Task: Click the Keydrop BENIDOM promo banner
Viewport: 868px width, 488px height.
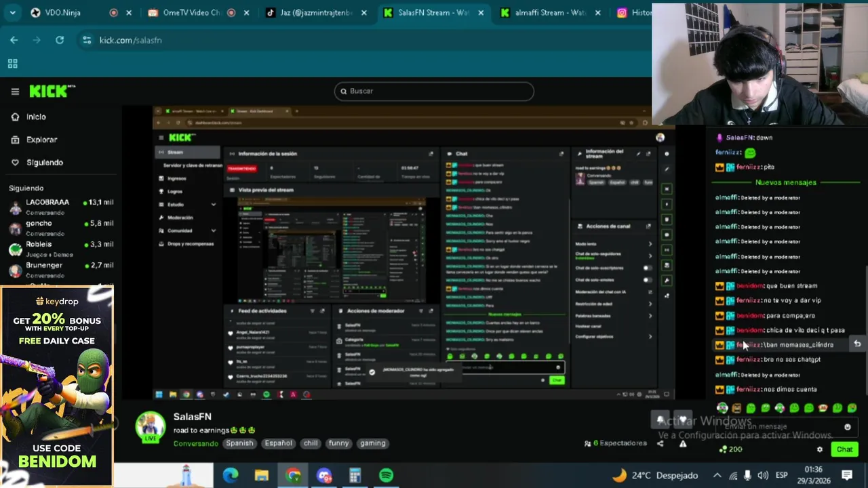Action: pos(57,386)
